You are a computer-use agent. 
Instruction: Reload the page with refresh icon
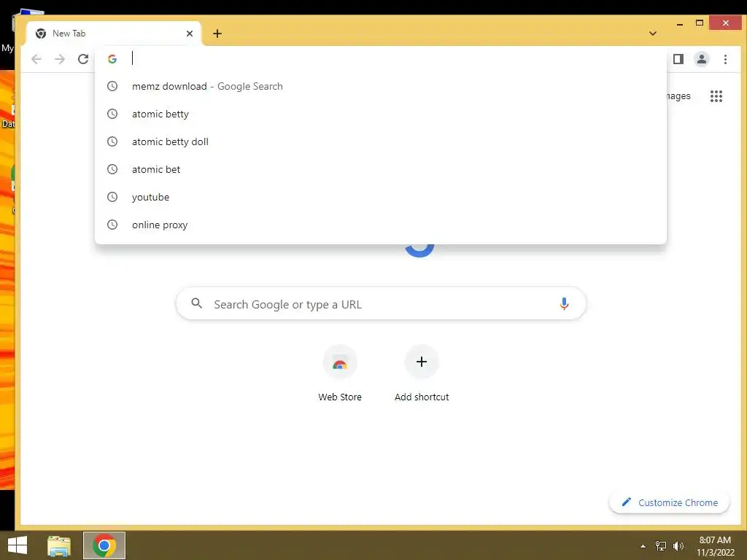pyautogui.click(x=83, y=59)
